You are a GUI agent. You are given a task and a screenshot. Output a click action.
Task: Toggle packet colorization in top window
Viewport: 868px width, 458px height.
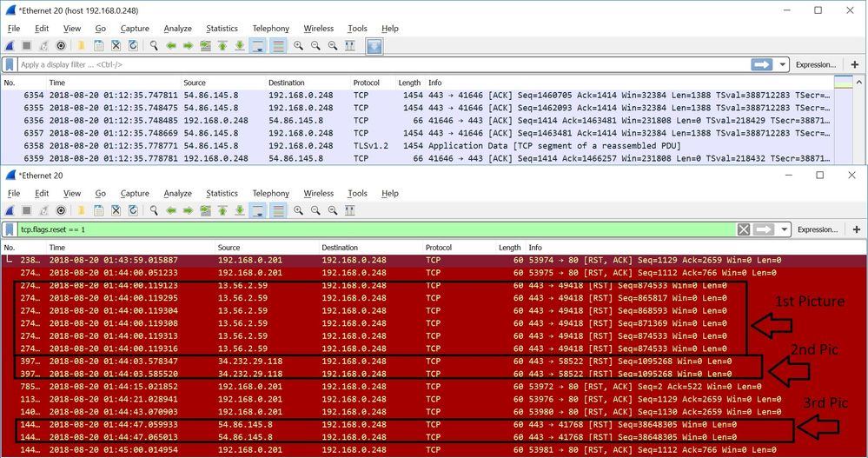click(278, 45)
